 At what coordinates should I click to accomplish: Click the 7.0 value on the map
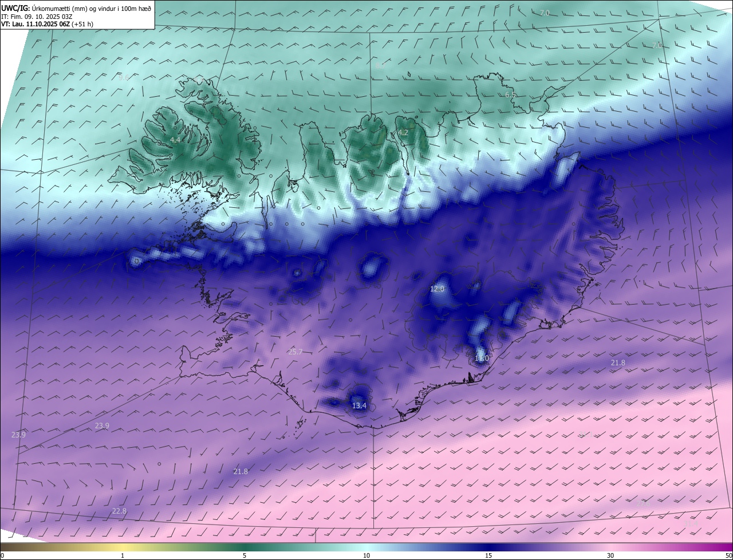point(545,13)
